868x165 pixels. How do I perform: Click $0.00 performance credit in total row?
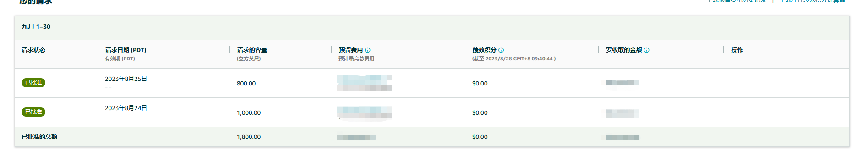pyautogui.click(x=480, y=137)
